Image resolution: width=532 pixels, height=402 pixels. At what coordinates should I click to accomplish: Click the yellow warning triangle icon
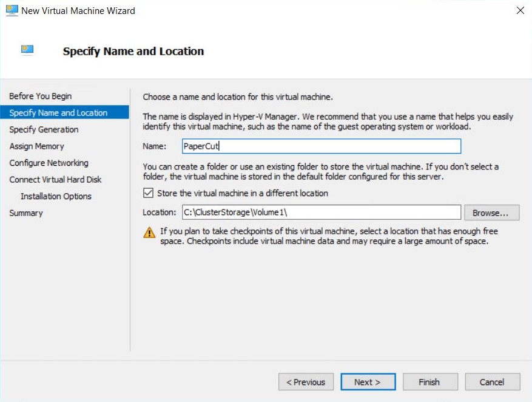point(149,233)
